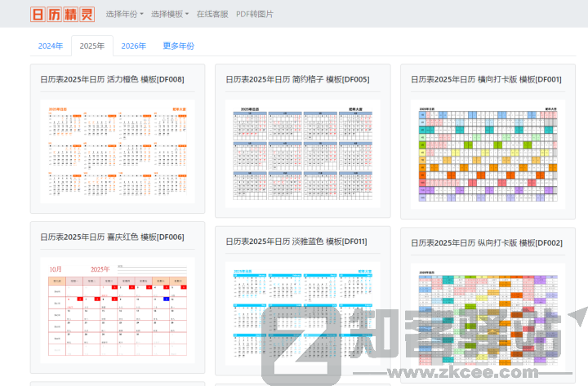Open the PDF转图片 menu item
588x386 pixels.
point(255,14)
